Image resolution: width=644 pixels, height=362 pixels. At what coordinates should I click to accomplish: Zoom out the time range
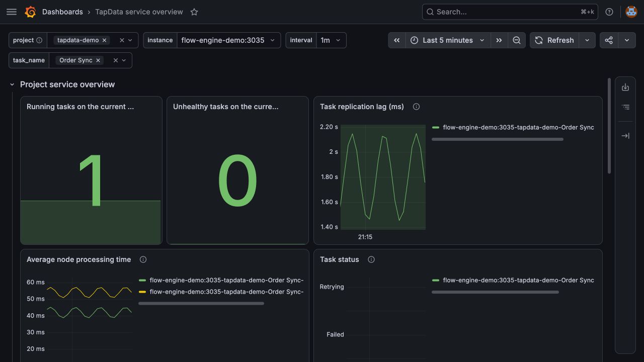[517, 40]
